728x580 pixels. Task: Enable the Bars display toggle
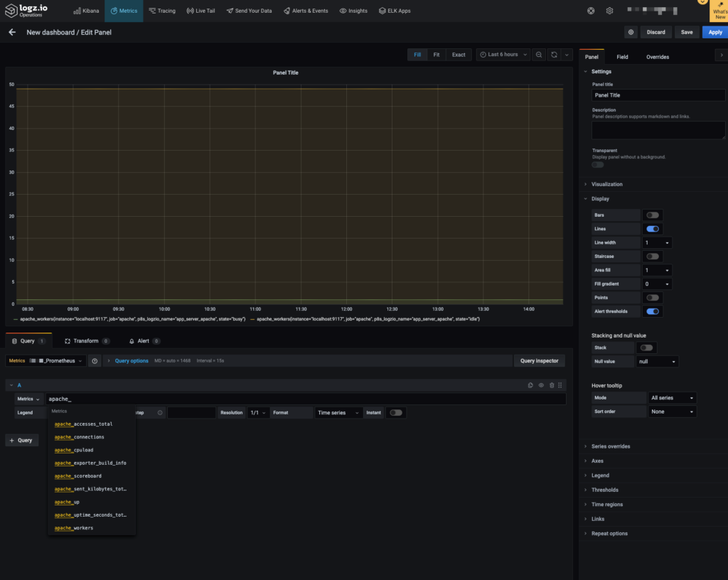click(x=653, y=215)
